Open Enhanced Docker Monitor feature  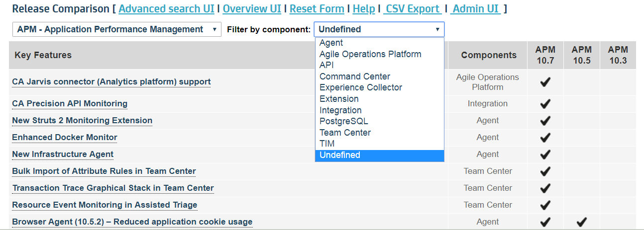(x=65, y=138)
